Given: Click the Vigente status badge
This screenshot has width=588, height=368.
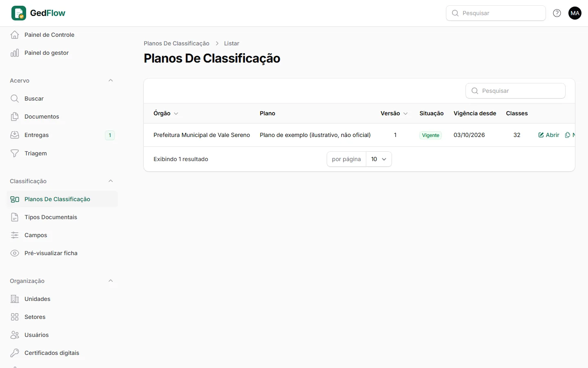Looking at the screenshot, I should pyautogui.click(x=431, y=135).
